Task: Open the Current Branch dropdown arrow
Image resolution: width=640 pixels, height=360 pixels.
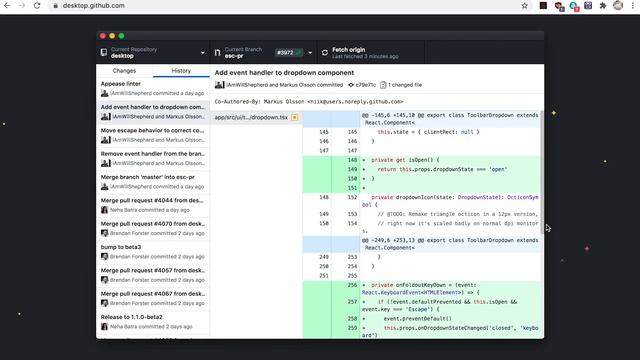Action: 310,53
